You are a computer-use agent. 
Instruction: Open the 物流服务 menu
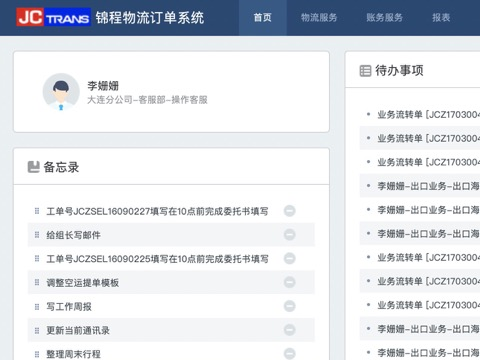click(319, 18)
